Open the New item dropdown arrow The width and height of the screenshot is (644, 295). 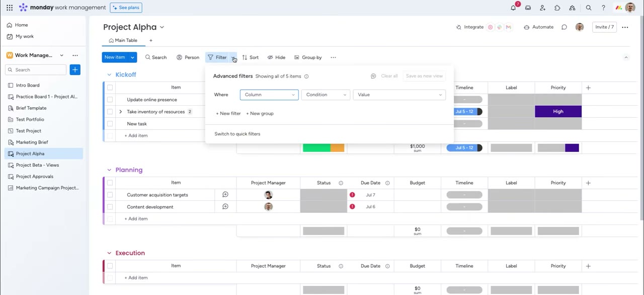[132, 57]
